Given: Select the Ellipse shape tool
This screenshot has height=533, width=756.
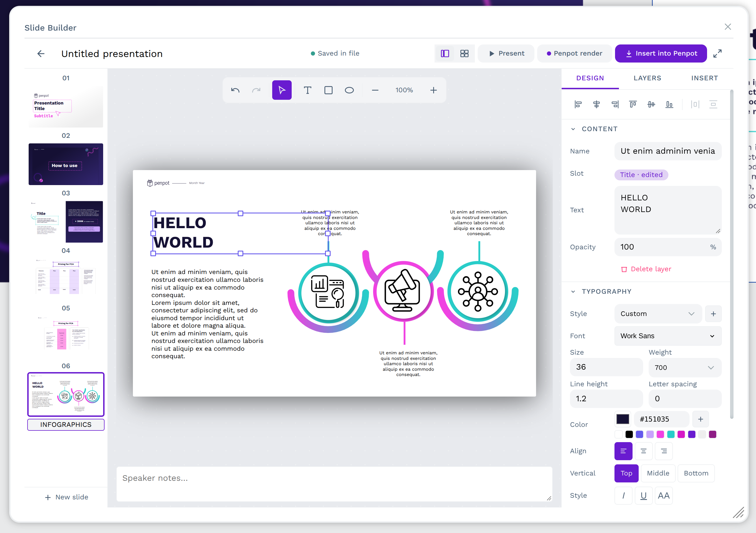Looking at the screenshot, I should click(x=349, y=90).
